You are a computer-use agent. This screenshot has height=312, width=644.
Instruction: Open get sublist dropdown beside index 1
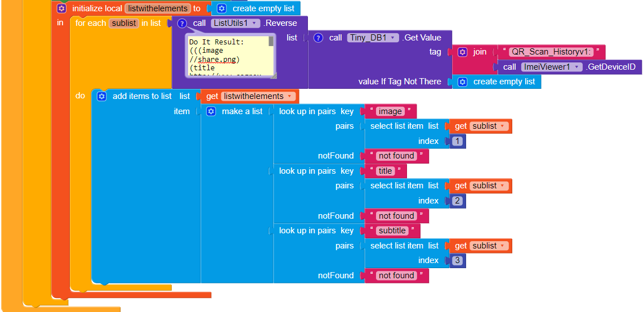click(489, 126)
